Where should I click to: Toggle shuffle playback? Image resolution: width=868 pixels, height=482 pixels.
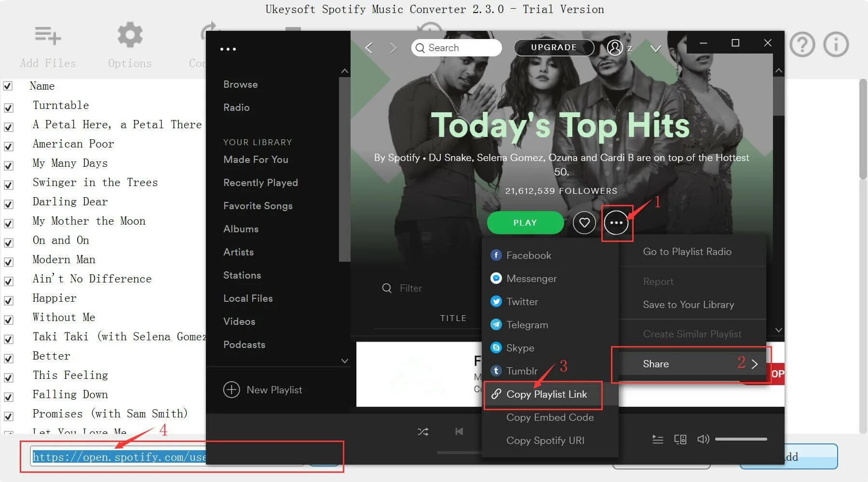click(x=423, y=432)
